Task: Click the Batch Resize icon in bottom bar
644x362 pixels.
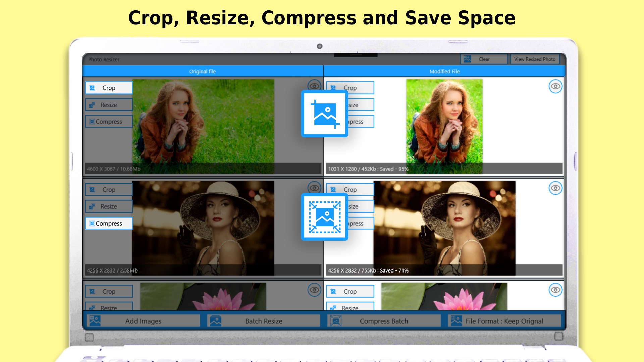Action: pyautogui.click(x=215, y=321)
